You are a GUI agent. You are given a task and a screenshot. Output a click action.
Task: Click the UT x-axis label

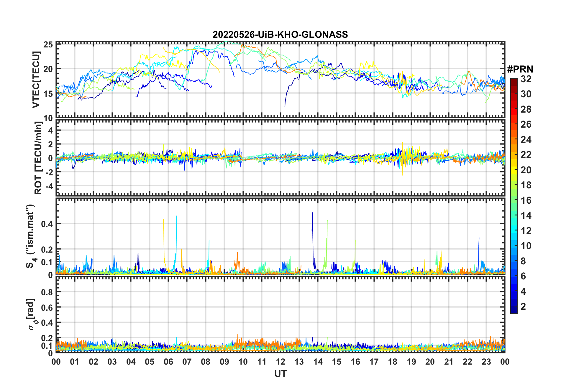tap(280, 374)
